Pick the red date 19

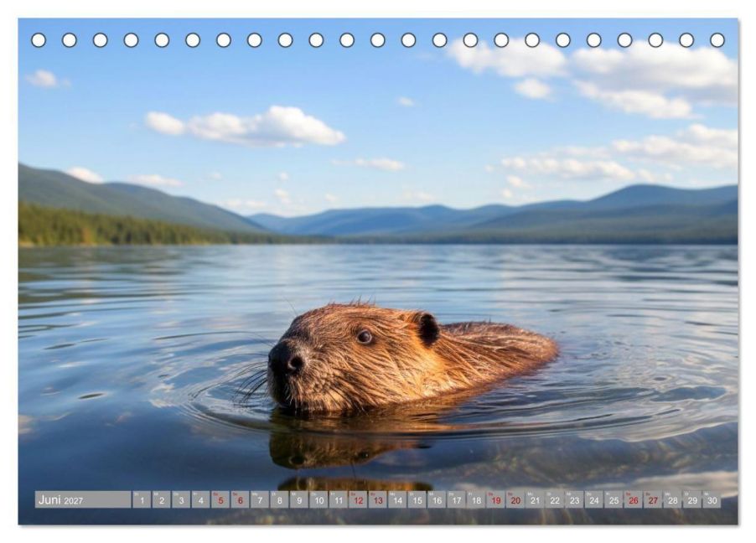495,499
